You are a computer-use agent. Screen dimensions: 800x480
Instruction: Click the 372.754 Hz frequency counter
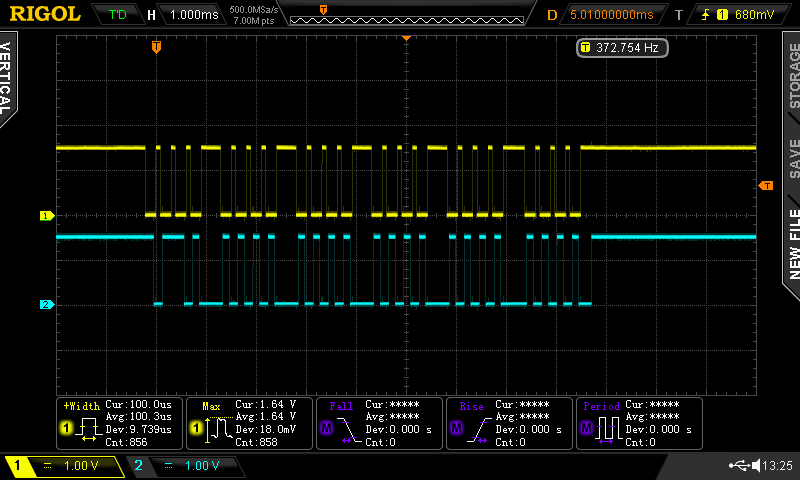[x=622, y=47]
